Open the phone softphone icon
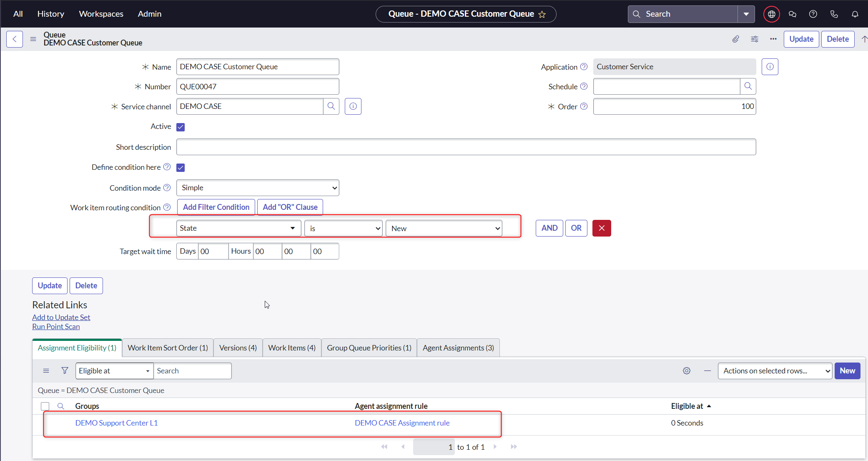Image resolution: width=868 pixels, height=461 pixels. point(834,14)
